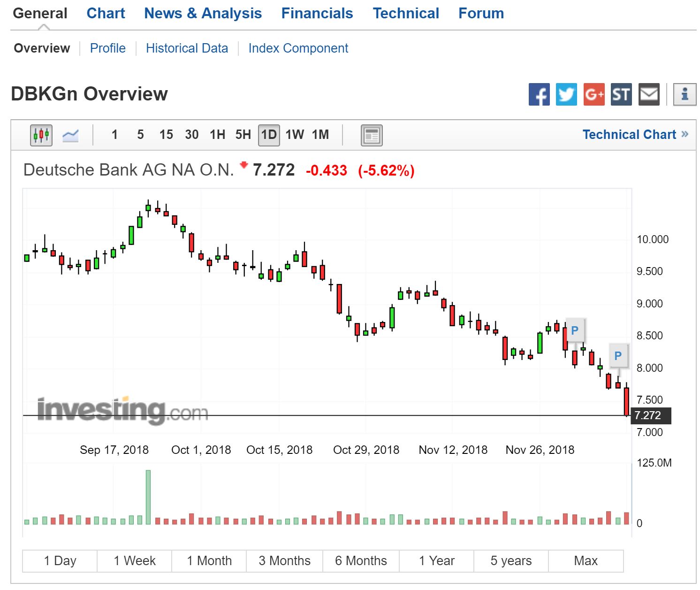Click the Oct 15, 2018 date label
Screen dimensions: 700x590
[280, 450]
